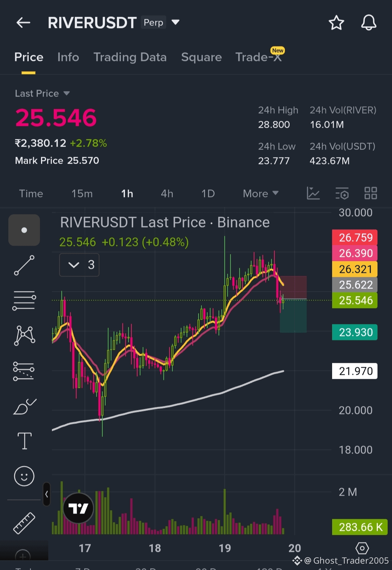392x570 pixels.
Task: Collapse the drawing toolbar arrow handle
Action: (x=46, y=494)
